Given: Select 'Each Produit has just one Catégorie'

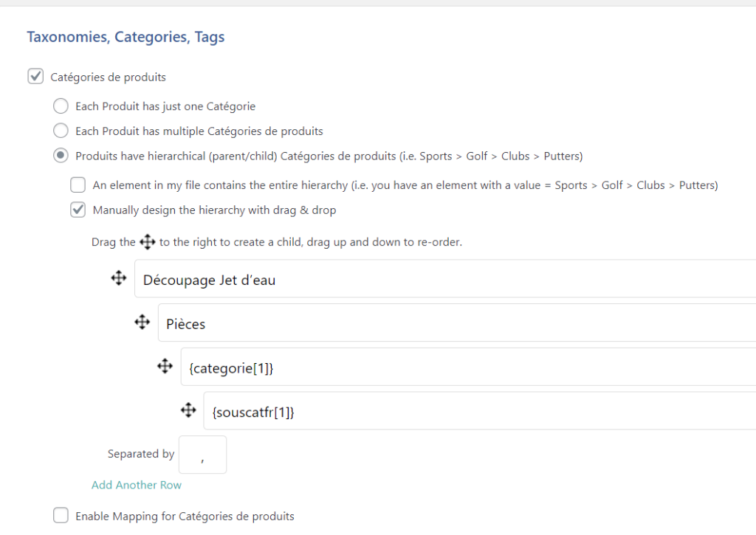Looking at the screenshot, I should tap(61, 106).
